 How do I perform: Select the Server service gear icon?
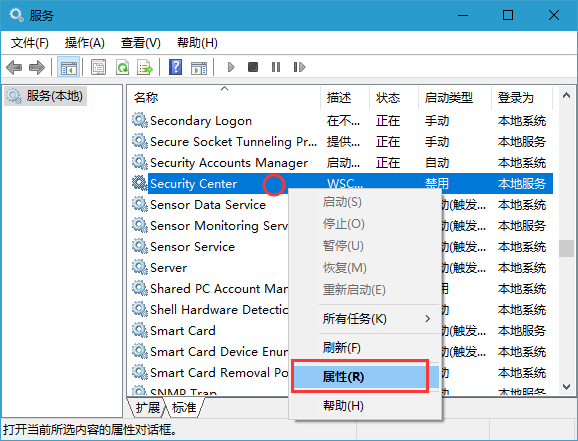[140, 267]
